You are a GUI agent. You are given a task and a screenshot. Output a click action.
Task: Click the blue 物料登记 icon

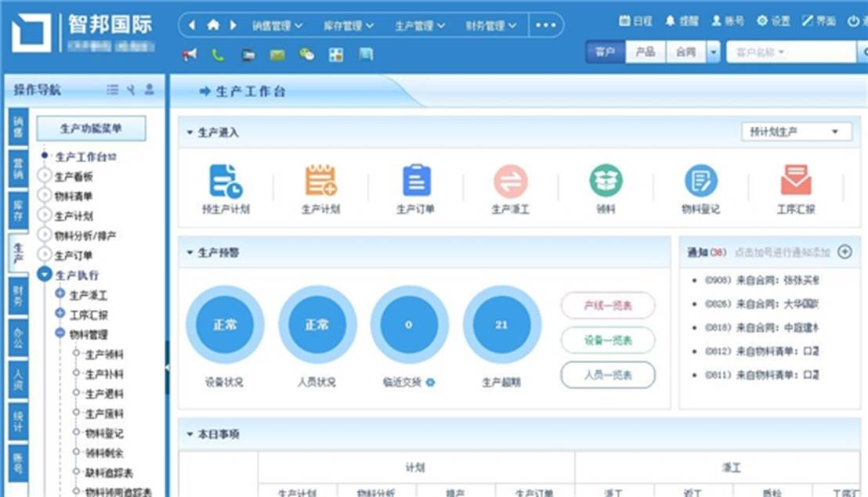(701, 181)
